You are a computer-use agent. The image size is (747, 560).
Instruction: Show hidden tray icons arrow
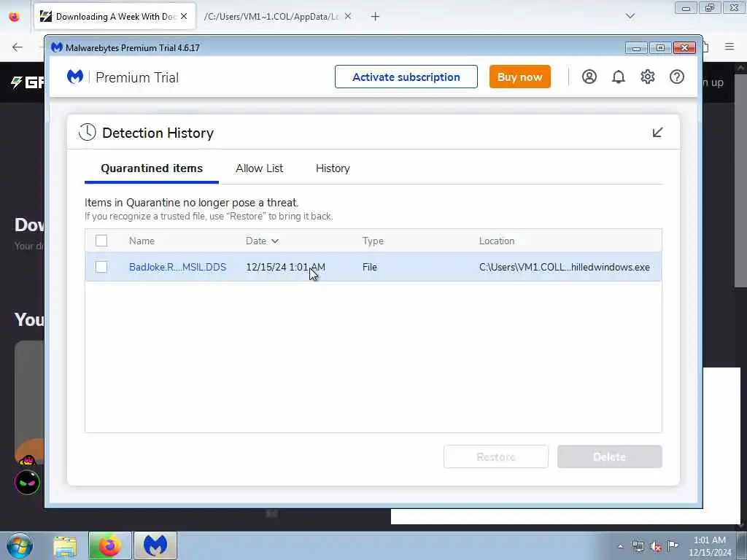pos(620,547)
